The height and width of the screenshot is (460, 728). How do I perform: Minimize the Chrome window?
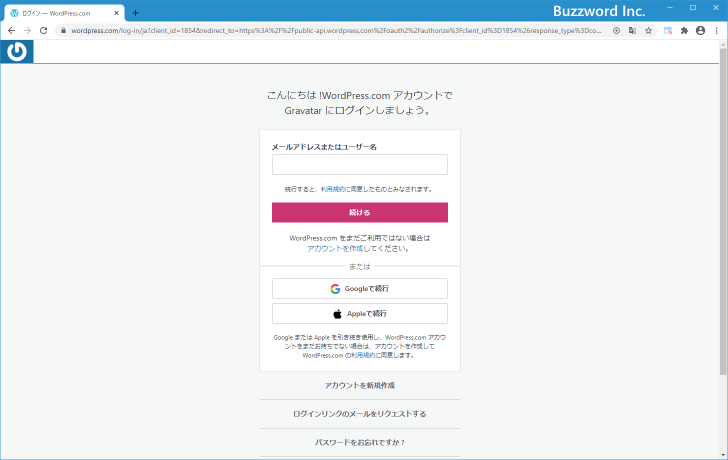click(x=670, y=7)
